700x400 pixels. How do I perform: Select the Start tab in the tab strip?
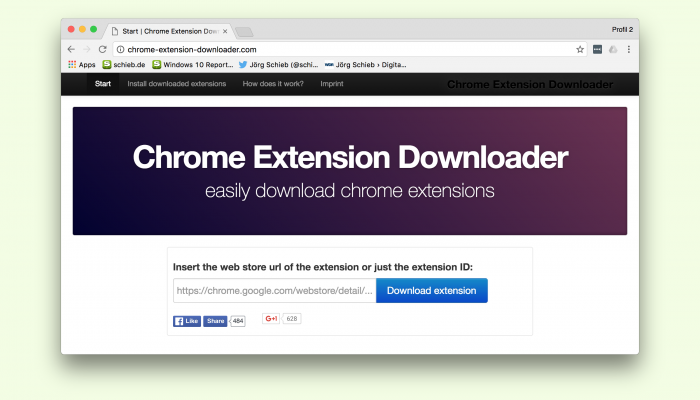(x=170, y=31)
